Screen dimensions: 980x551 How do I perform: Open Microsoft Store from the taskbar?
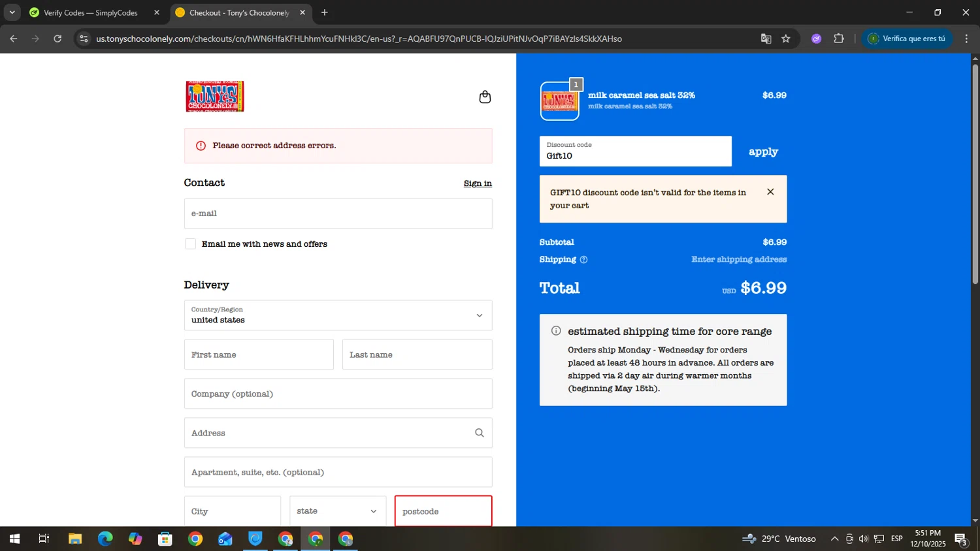(165, 539)
